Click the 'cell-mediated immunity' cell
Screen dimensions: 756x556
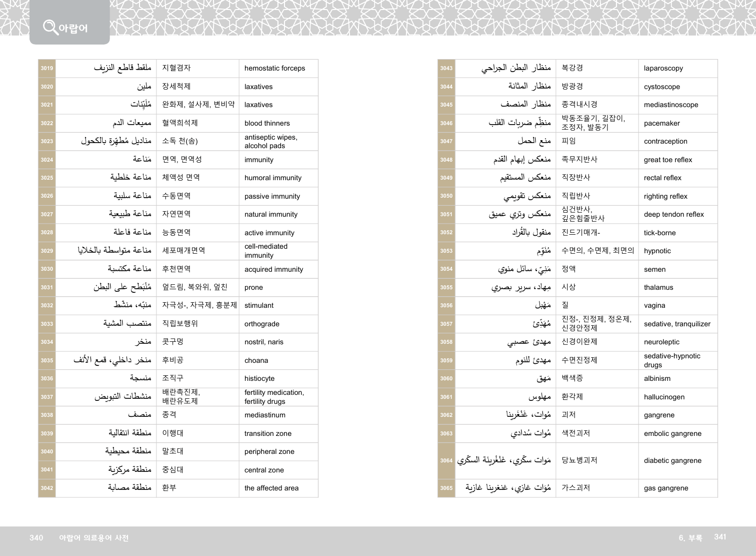(x=265, y=251)
